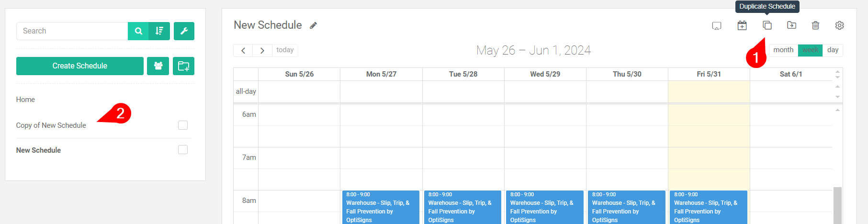
Task: Tick the Copy of New Schedule checkbox
Action: point(183,125)
